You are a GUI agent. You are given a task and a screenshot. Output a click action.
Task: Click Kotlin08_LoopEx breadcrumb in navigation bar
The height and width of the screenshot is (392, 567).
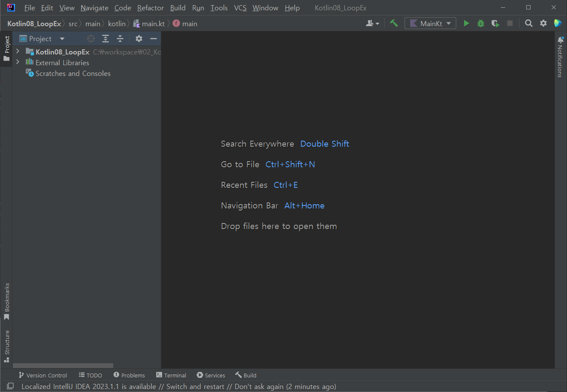[34, 24]
